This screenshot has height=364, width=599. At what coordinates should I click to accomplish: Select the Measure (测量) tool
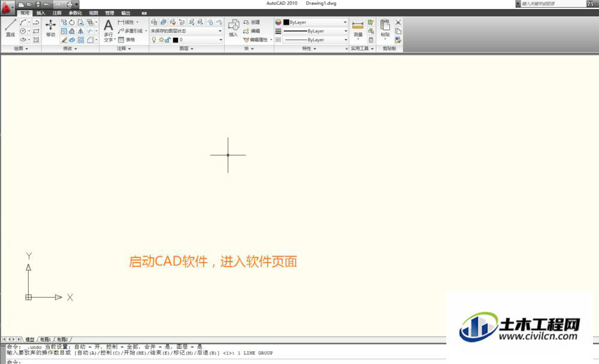click(x=358, y=29)
